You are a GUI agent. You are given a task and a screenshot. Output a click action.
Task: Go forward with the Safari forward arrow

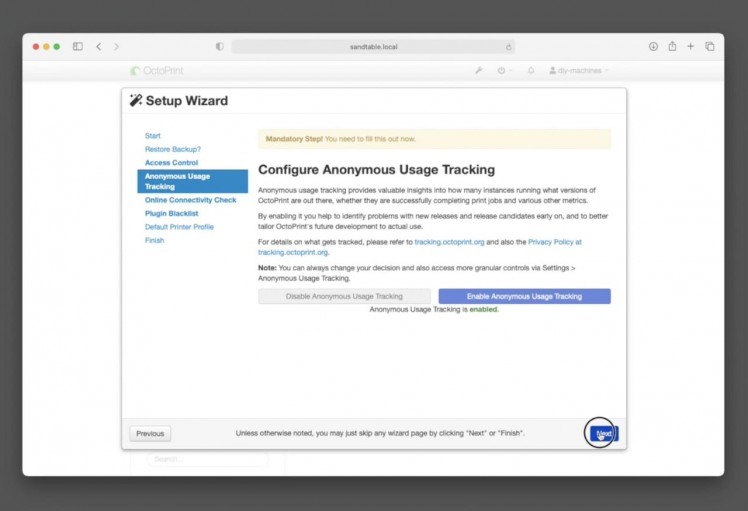click(116, 46)
